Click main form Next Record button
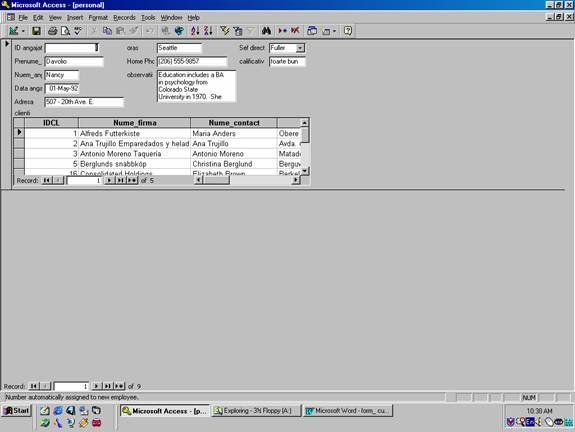This screenshot has height=432, width=575. point(96,386)
